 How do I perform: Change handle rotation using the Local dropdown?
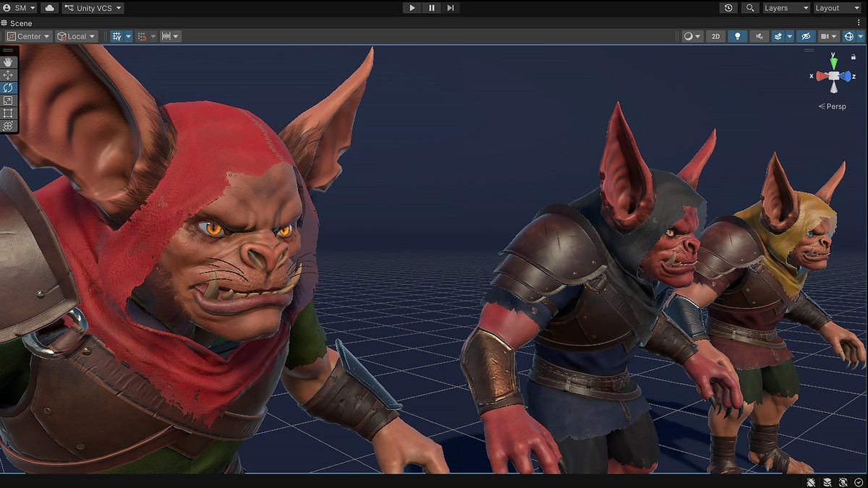77,36
